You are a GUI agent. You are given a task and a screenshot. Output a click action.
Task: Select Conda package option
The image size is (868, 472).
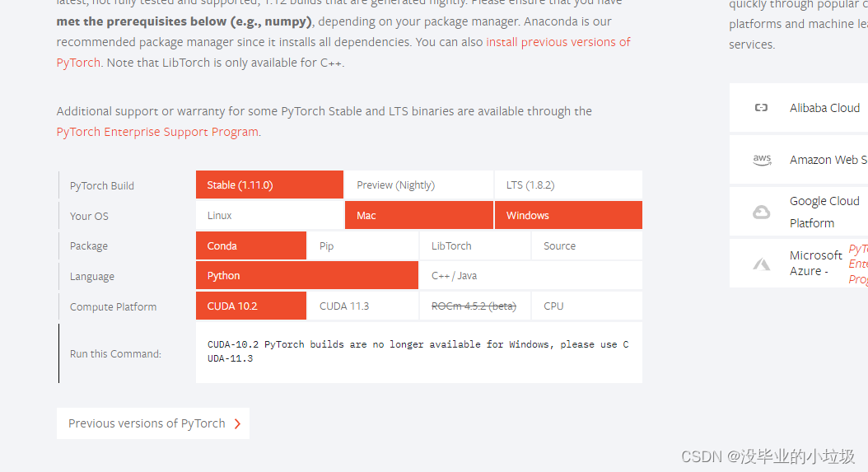(x=251, y=246)
